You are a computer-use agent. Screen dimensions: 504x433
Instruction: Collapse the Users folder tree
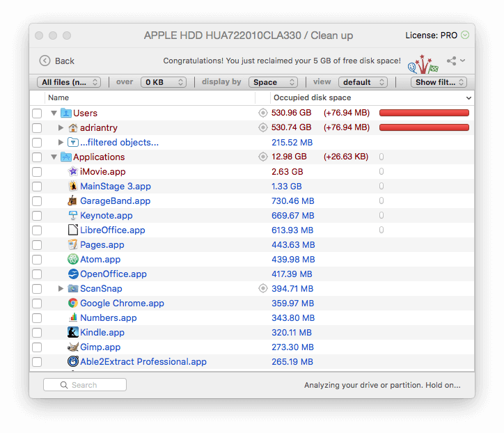pos(54,113)
